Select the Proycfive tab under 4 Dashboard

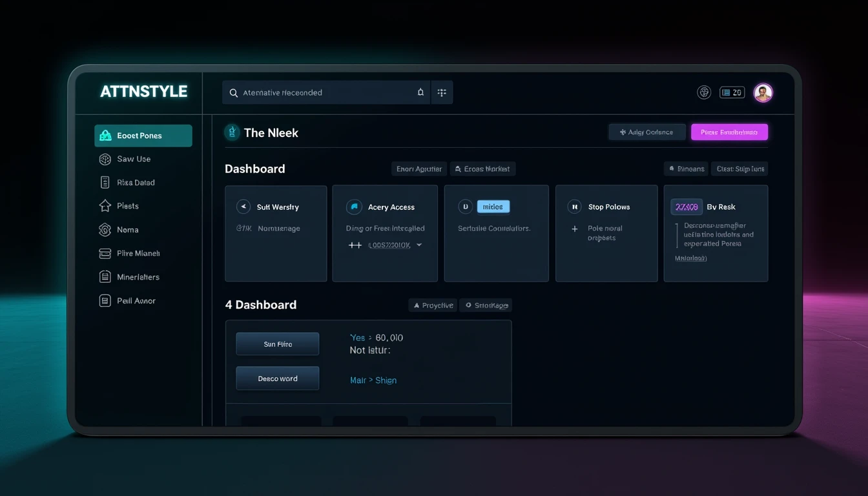tap(433, 305)
